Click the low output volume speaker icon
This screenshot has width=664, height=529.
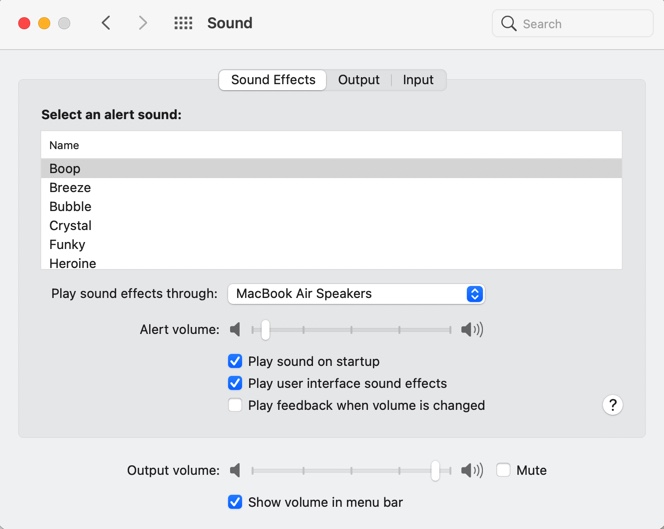coord(235,470)
